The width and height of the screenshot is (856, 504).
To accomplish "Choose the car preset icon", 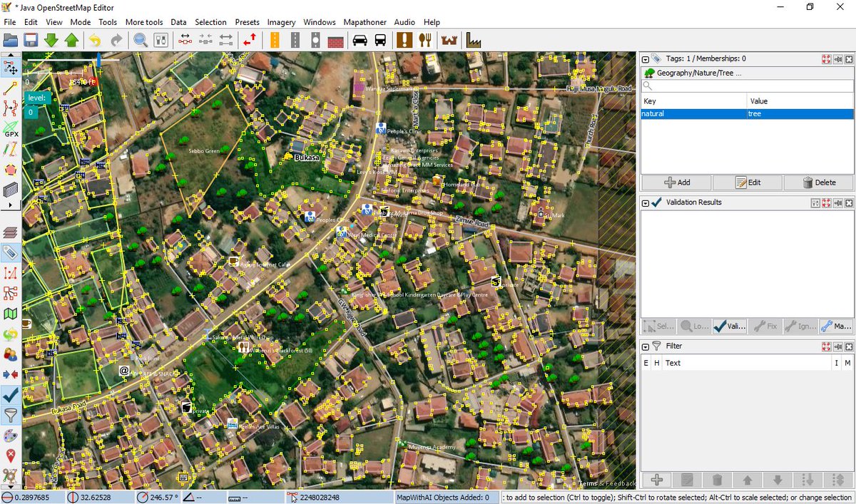I will tap(360, 41).
